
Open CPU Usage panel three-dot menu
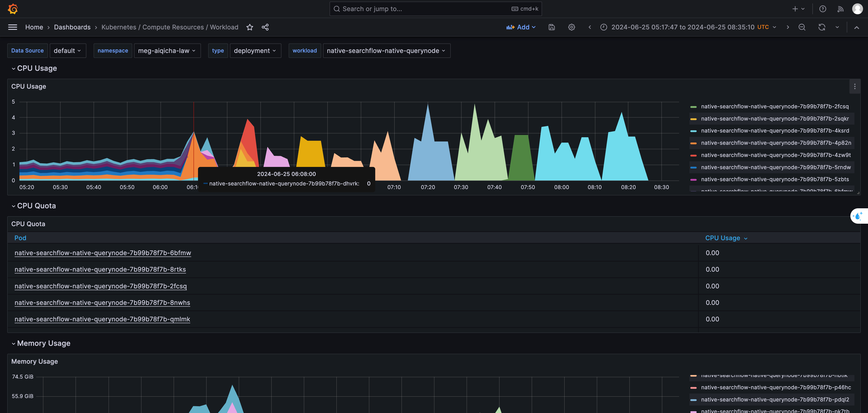[x=854, y=86]
